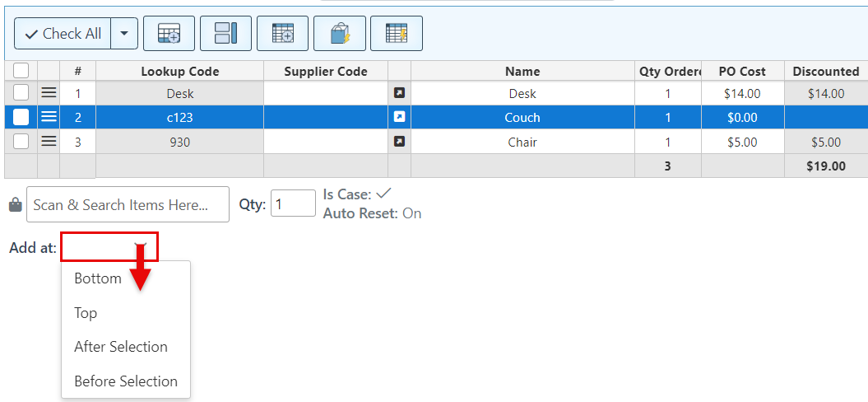This screenshot has width=868, height=402.
Task: Toggle the select-all checkbox in the table header
Action: tap(21, 71)
